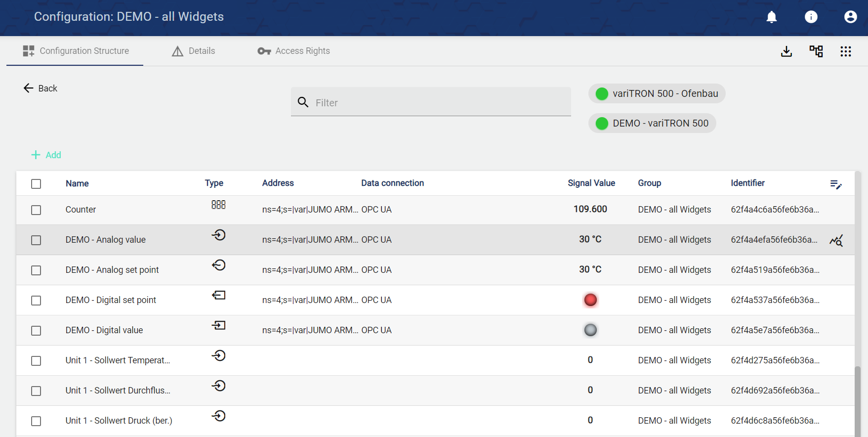Screen dimensions: 868x437
Task: Click the edit columns icon in table header
Action: click(835, 184)
